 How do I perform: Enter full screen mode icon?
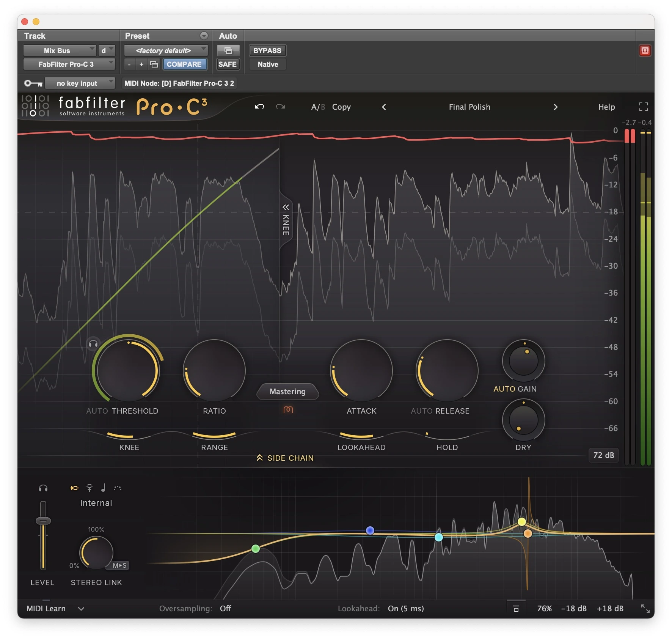pyautogui.click(x=643, y=107)
